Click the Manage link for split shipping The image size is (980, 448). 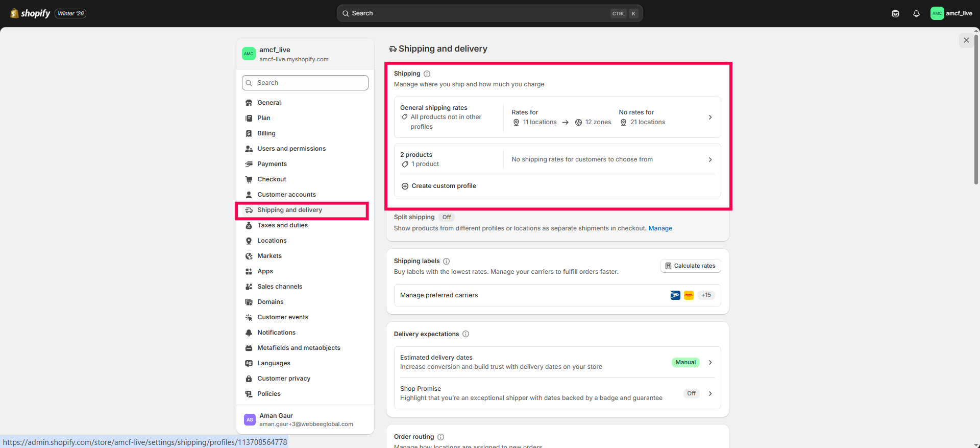660,228
